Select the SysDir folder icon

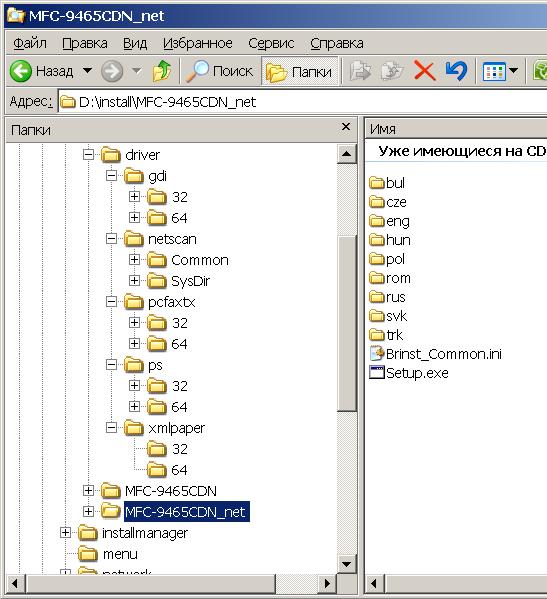[x=157, y=281]
